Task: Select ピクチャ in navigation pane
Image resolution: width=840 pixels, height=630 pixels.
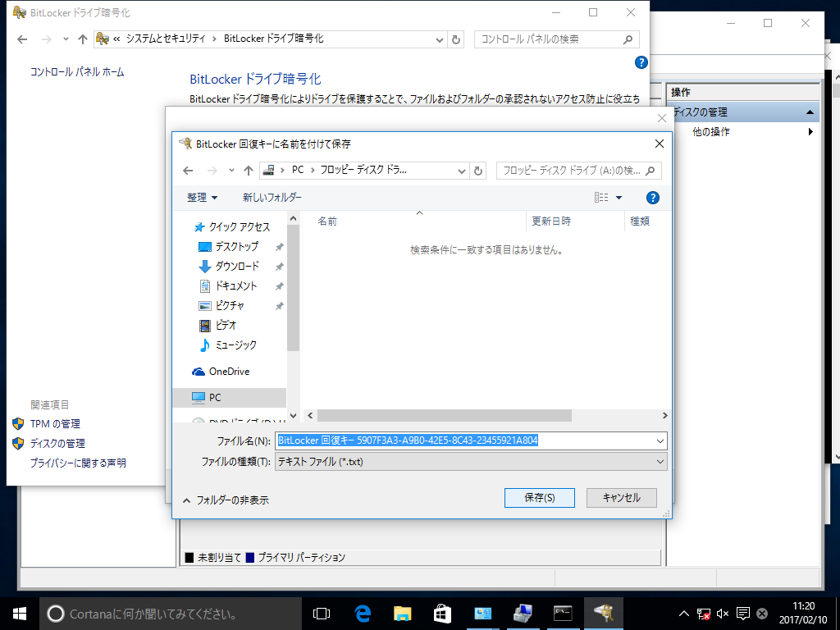Action: click(230, 305)
